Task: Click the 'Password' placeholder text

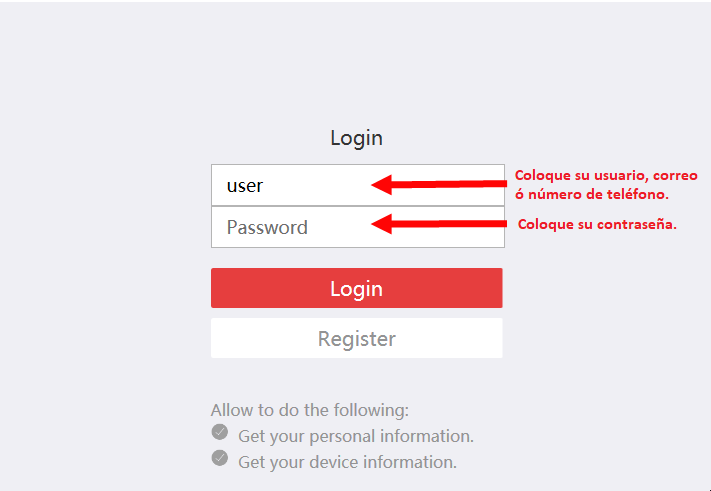Action: (x=267, y=227)
